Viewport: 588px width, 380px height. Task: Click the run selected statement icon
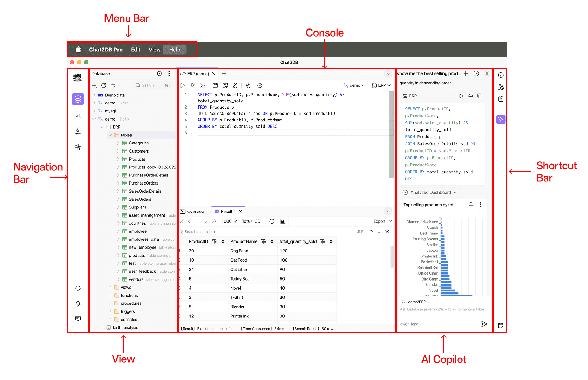coord(193,85)
